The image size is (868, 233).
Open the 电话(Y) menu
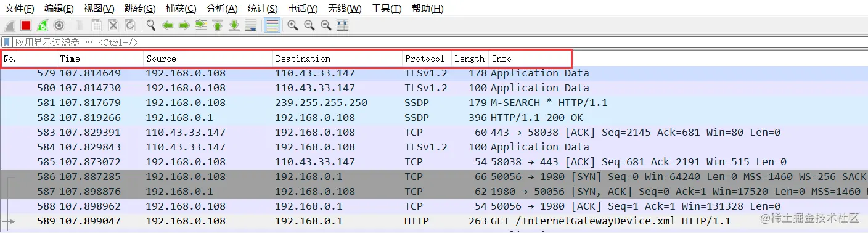coord(303,9)
